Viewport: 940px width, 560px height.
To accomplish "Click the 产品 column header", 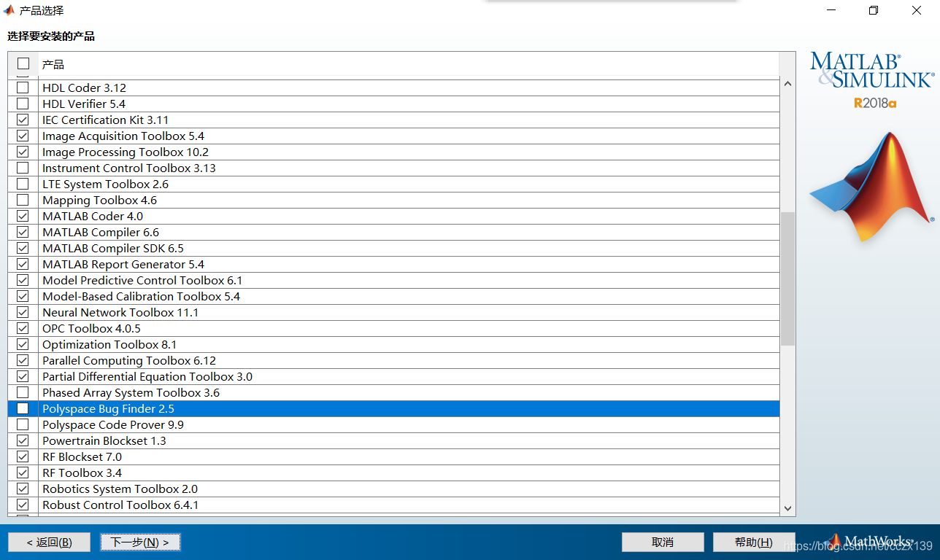I will [x=409, y=64].
